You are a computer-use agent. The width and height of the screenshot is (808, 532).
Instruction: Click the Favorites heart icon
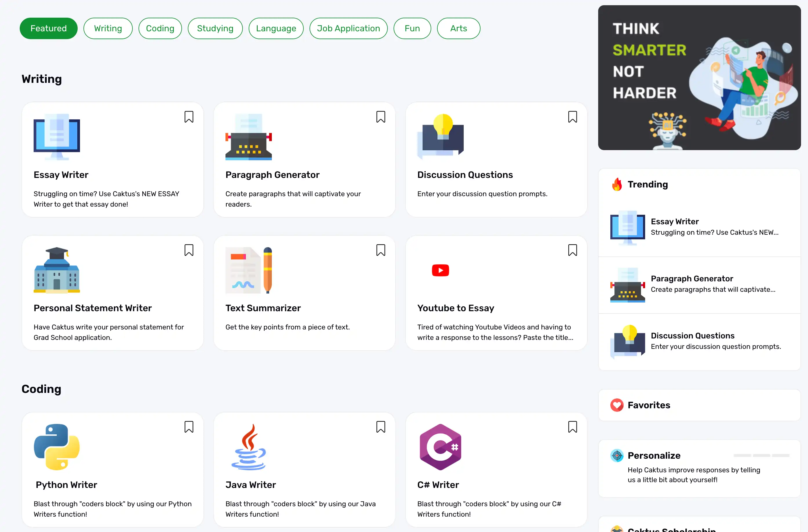tap(617, 405)
